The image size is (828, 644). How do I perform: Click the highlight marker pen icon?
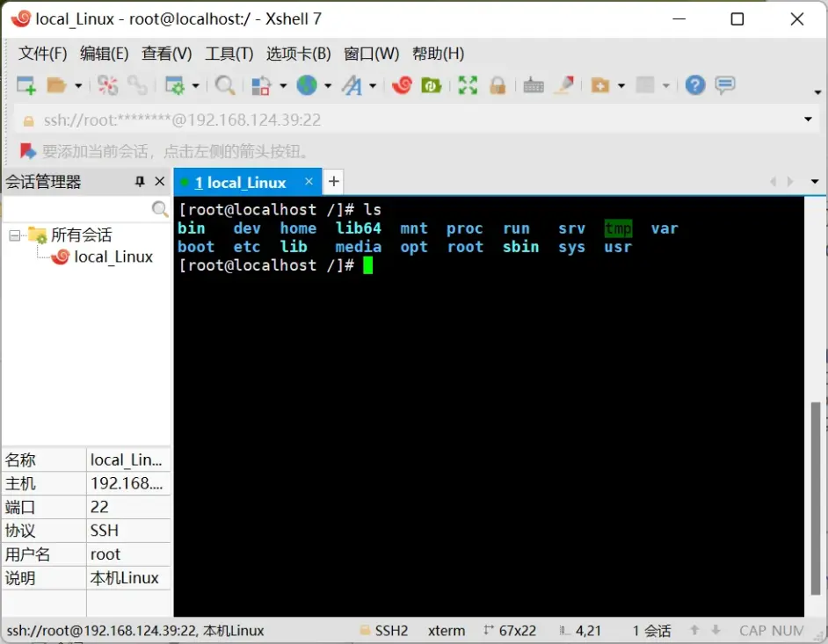click(x=564, y=85)
